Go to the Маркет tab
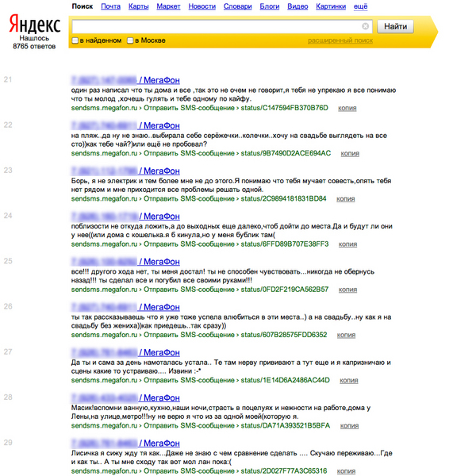This screenshot has width=476, height=476. 168,6
